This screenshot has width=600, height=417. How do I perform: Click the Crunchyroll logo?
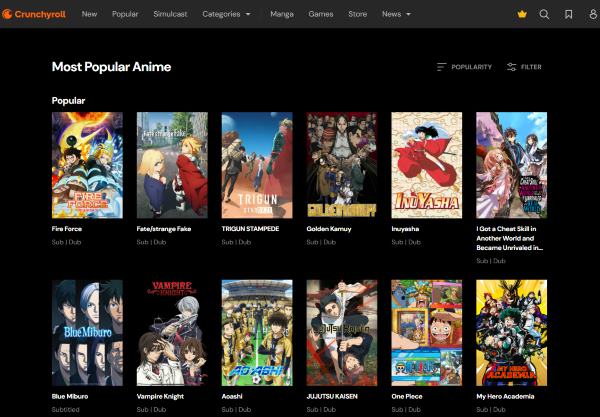coord(34,14)
